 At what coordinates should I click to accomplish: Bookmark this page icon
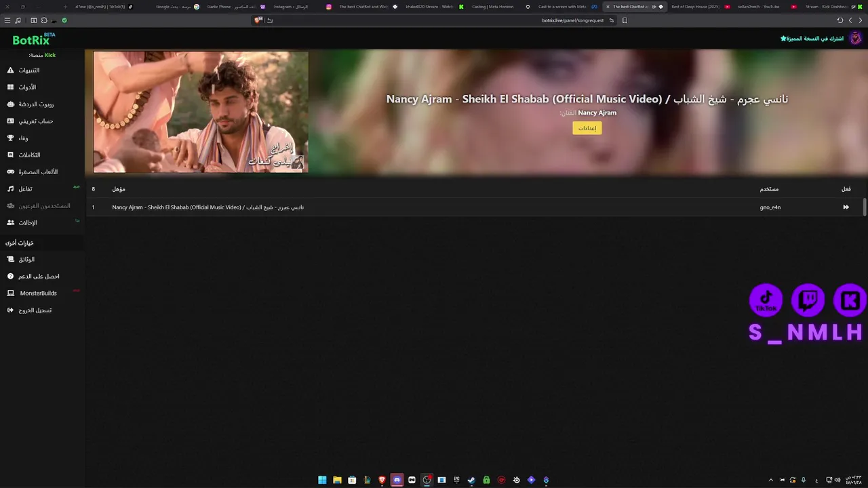tap(625, 20)
